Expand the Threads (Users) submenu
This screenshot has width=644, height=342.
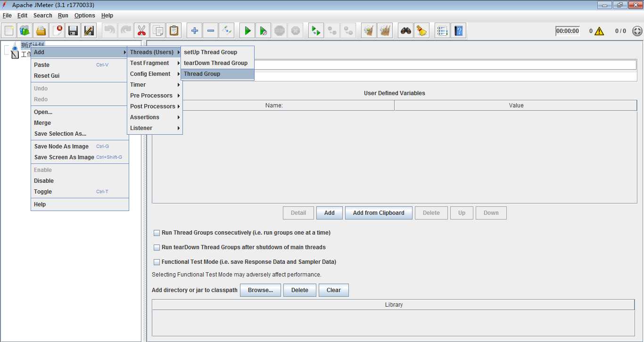click(155, 52)
